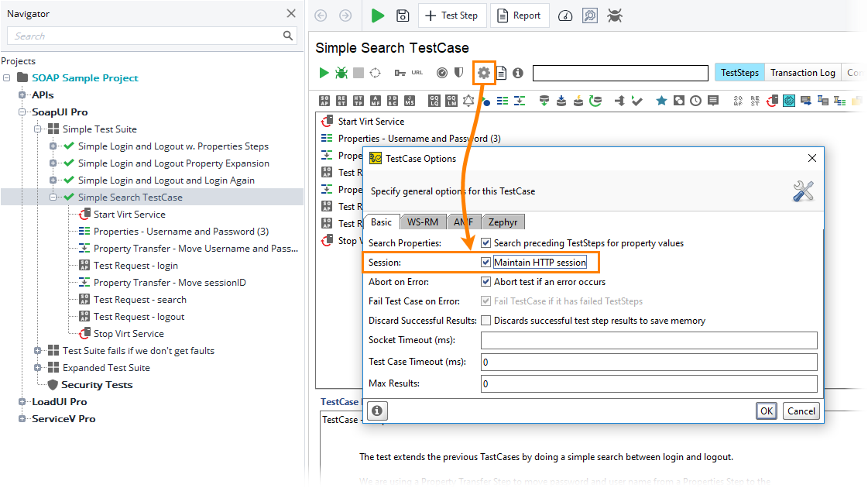Screen dimensions: 868x488
Task: Collapse the SOAP Sample Project node
Action: (7, 77)
